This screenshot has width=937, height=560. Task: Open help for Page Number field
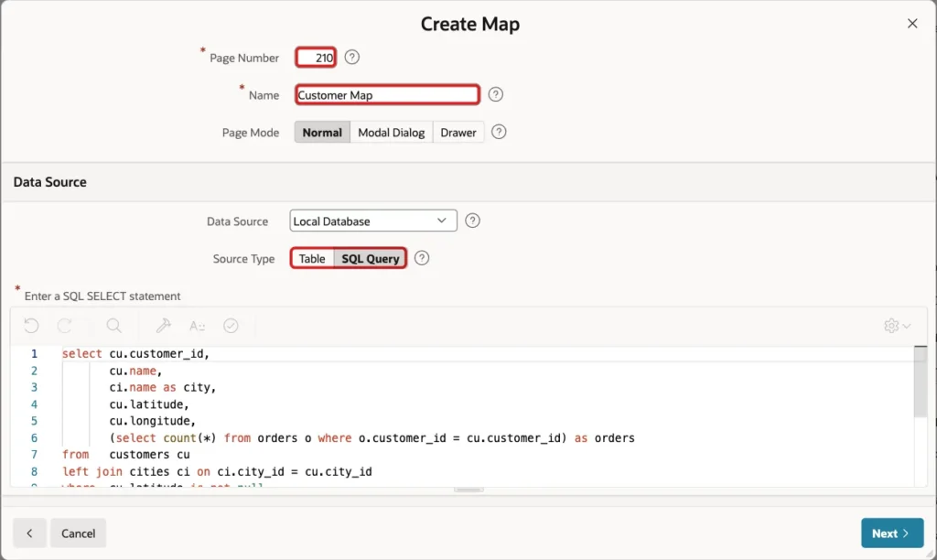(x=352, y=58)
